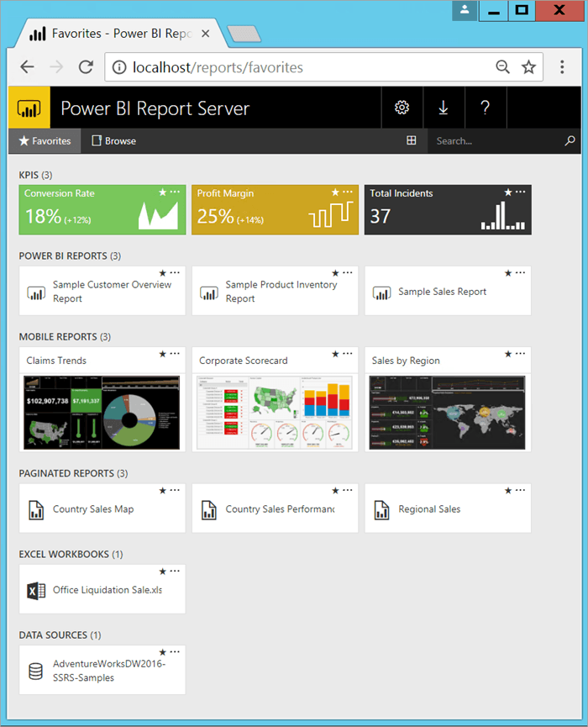The width and height of the screenshot is (588, 727).
Task: Open the Profit Margin 25% KPI tile
Action: pos(275,209)
